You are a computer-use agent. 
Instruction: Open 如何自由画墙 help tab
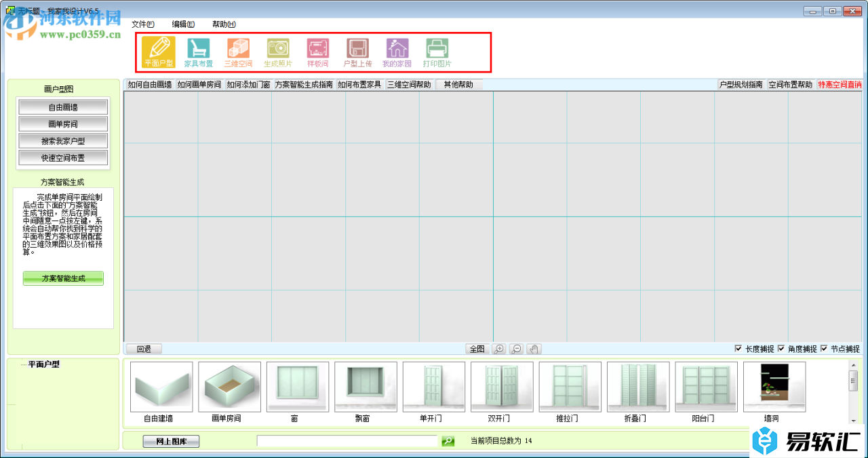[150, 85]
